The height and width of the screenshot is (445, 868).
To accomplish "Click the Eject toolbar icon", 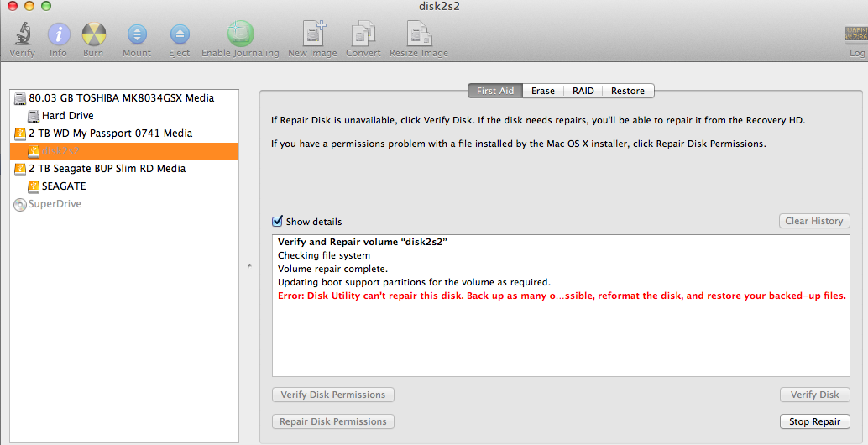I will coord(180,35).
